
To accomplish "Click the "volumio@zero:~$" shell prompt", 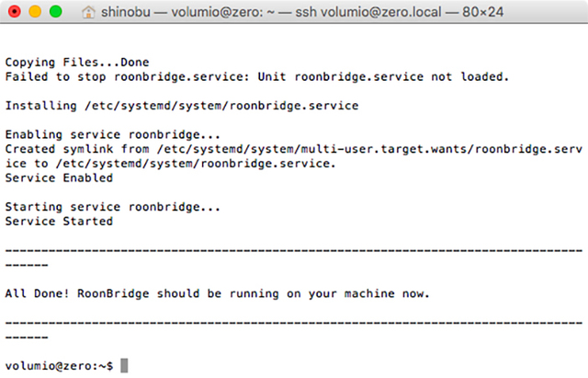I will 59,366.
